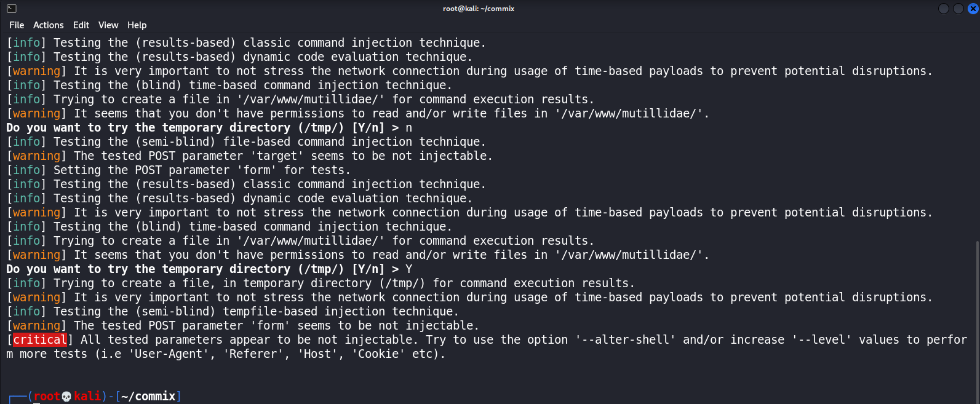Open the View menu
The width and height of the screenshot is (980, 404).
tap(108, 25)
